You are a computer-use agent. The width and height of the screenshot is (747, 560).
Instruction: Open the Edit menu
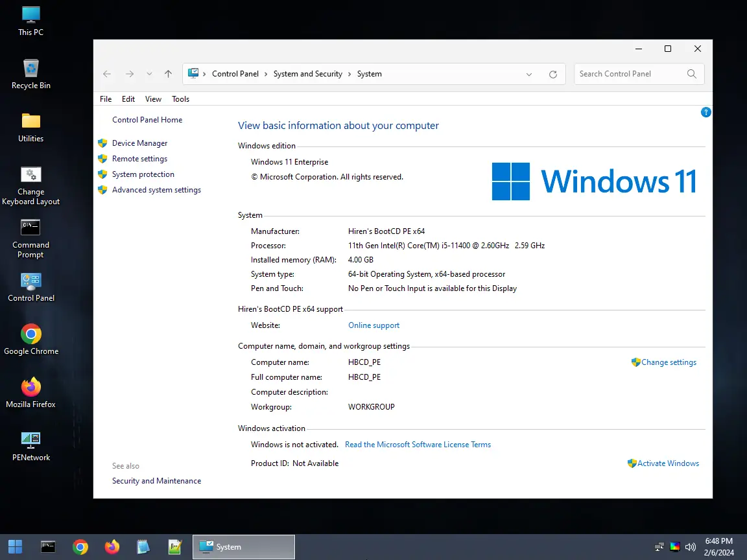click(x=128, y=99)
